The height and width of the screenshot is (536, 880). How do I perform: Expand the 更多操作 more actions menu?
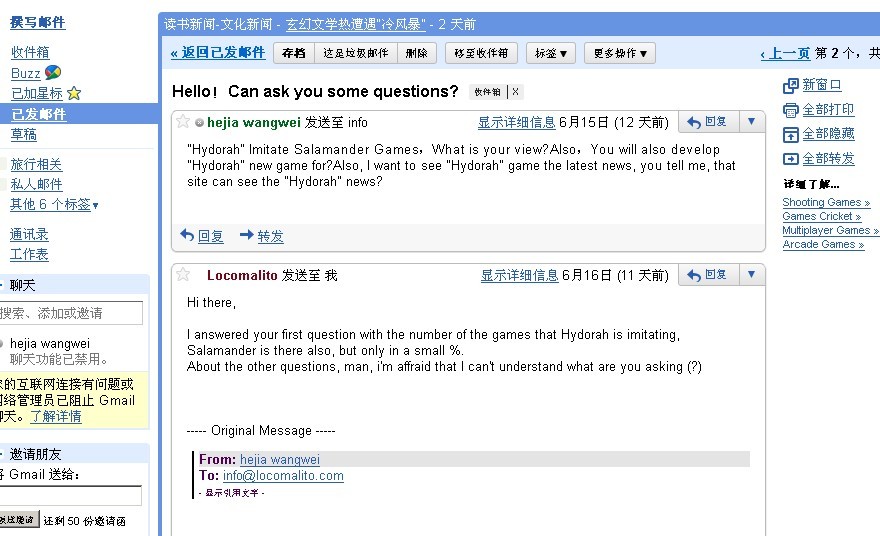point(619,54)
